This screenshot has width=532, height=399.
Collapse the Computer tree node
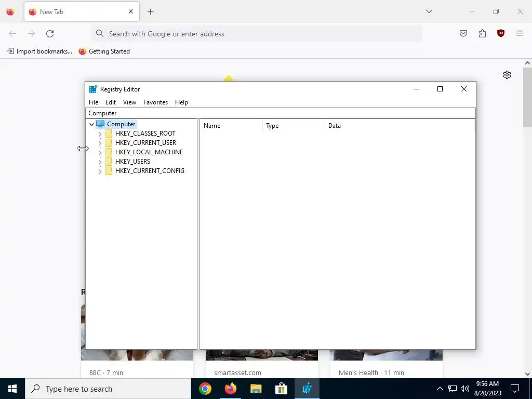91,125
